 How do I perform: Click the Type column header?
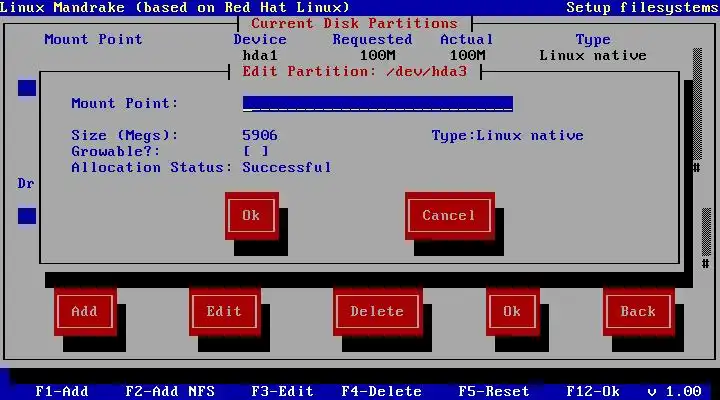pyautogui.click(x=593, y=39)
